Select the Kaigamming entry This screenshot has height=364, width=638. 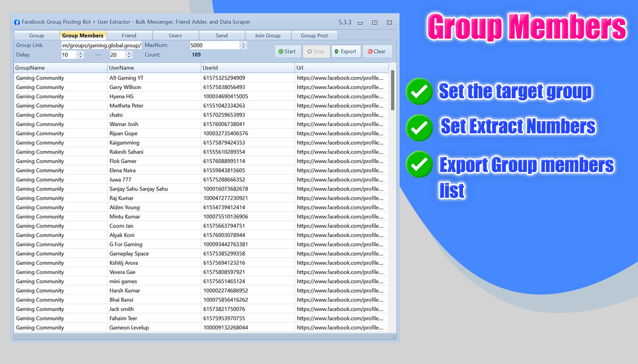point(201,142)
